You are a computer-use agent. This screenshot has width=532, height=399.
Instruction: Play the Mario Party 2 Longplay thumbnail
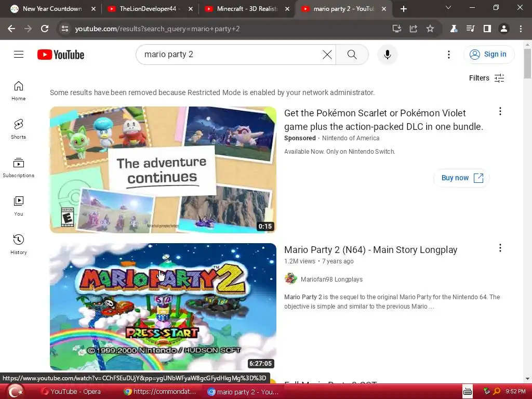[x=163, y=307]
